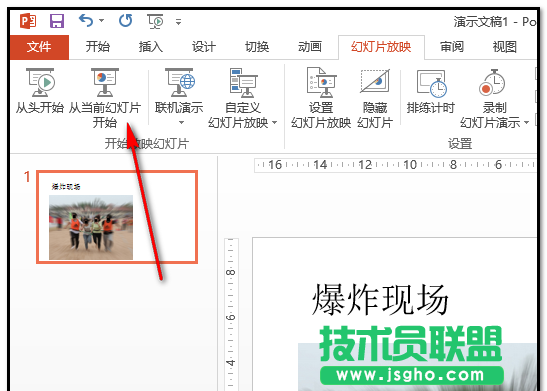Click the PowerPoint application icon

pyautogui.click(x=28, y=21)
